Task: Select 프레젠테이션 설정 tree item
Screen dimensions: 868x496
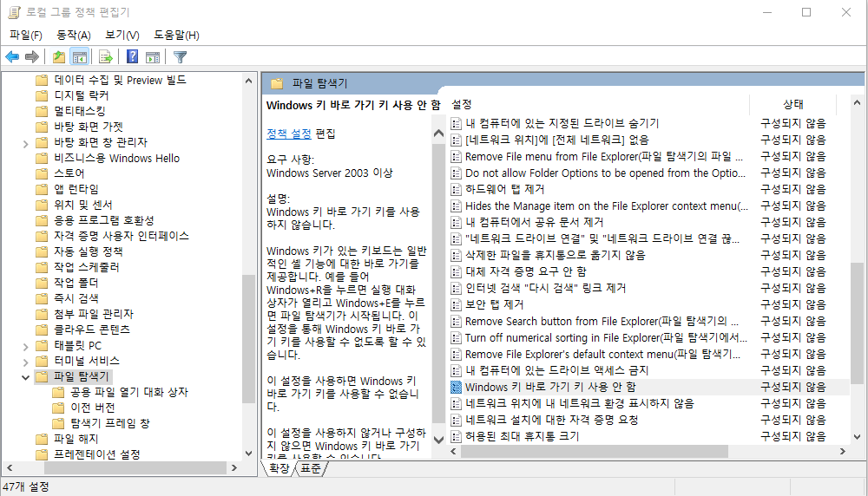Action: (97, 454)
